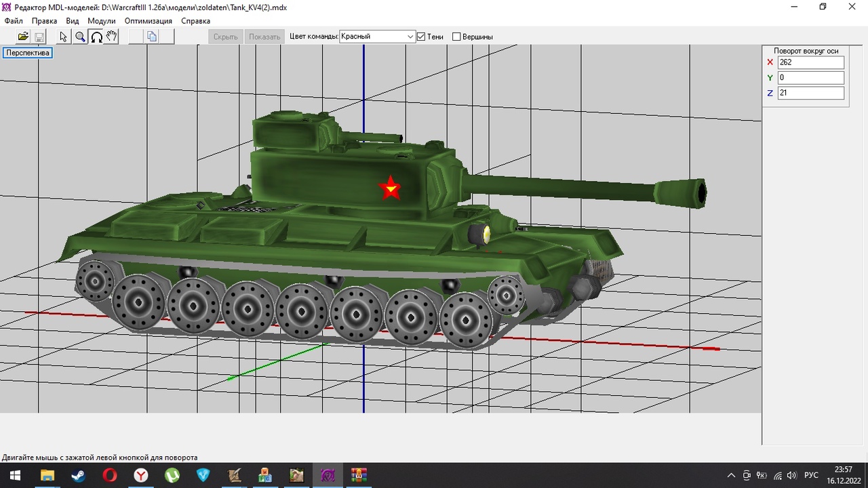The width and height of the screenshot is (868, 488).
Task: Open the Файл menu
Action: coord(14,21)
